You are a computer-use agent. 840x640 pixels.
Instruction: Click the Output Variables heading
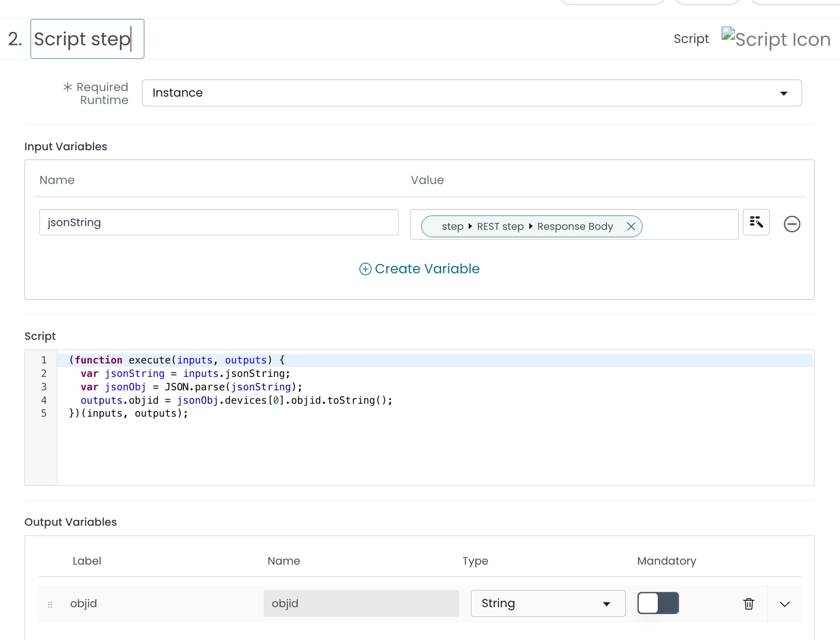[x=70, y=522]
